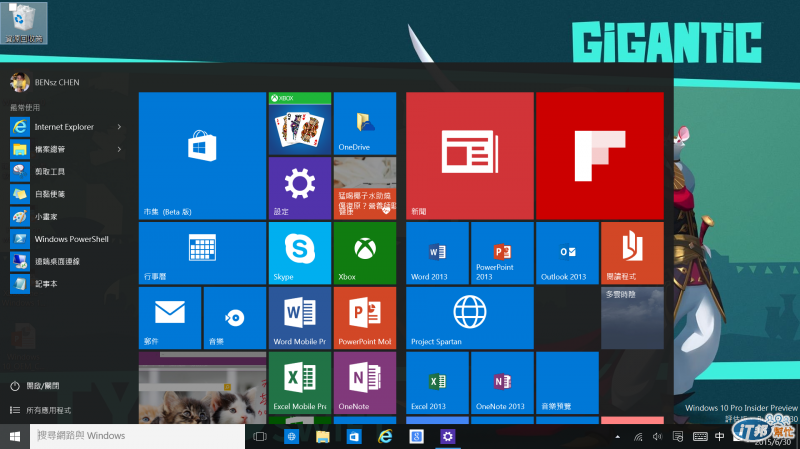Open network status tray icon
800x449 pixels.
click(638, 437)
